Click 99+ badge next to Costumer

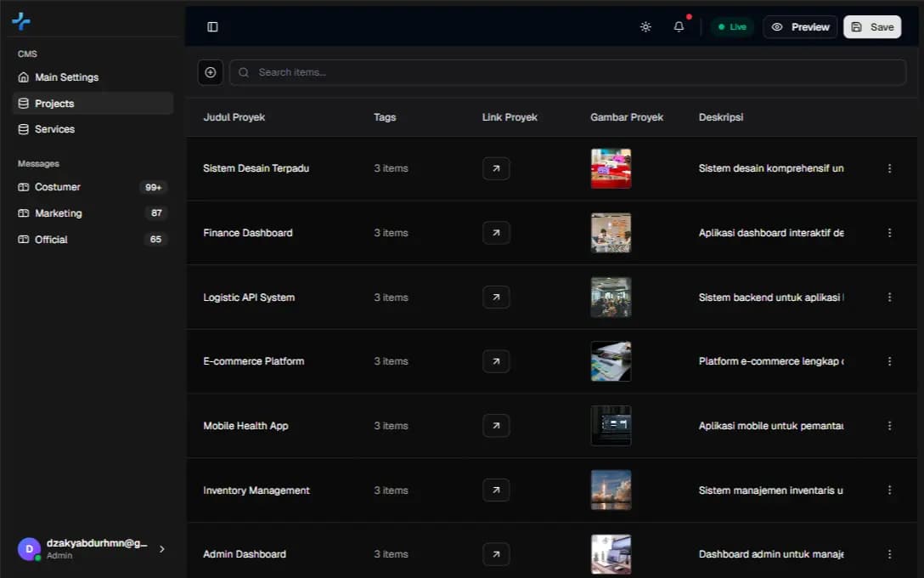[154, 188]
